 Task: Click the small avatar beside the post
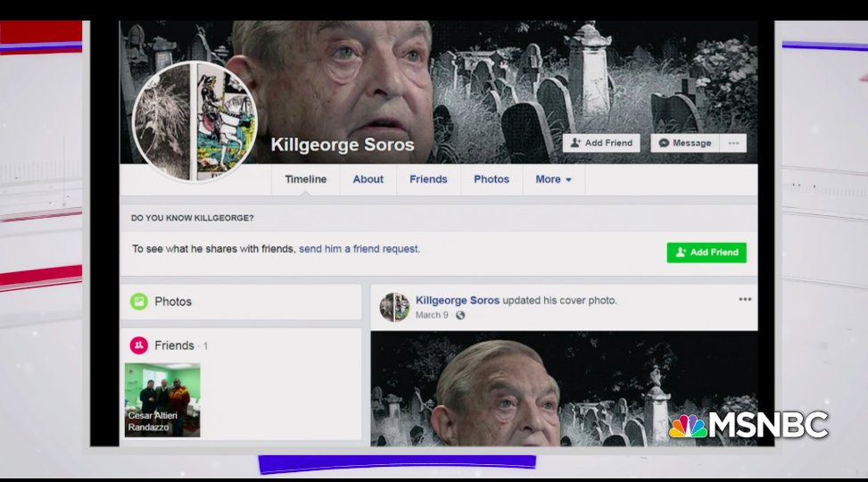click(394, 307)
